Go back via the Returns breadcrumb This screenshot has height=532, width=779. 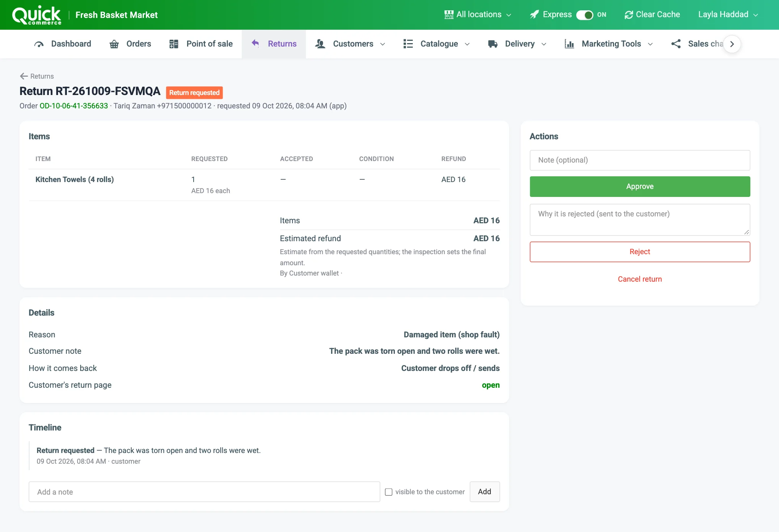(37, 76)
